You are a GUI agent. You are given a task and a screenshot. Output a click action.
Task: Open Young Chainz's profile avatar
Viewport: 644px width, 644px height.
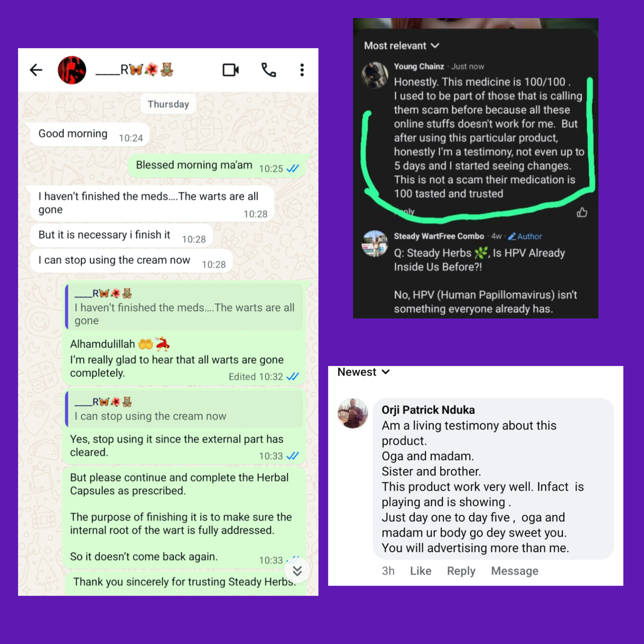click(375, 75)
